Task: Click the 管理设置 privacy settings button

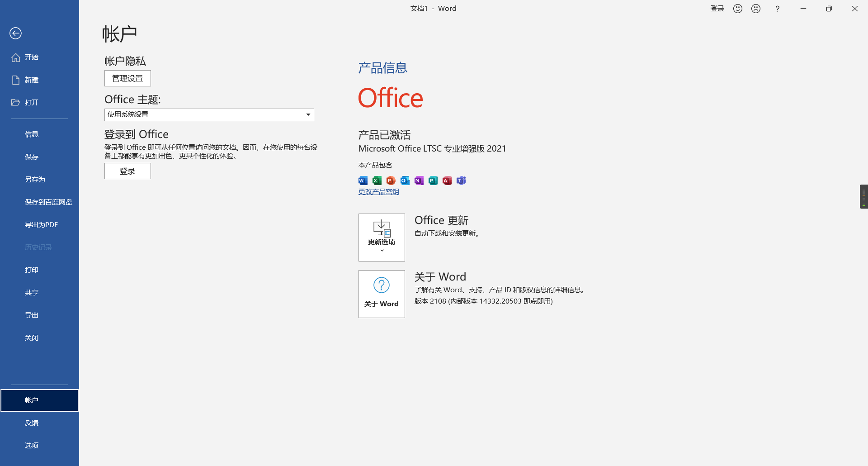Action: coord(127,78)
